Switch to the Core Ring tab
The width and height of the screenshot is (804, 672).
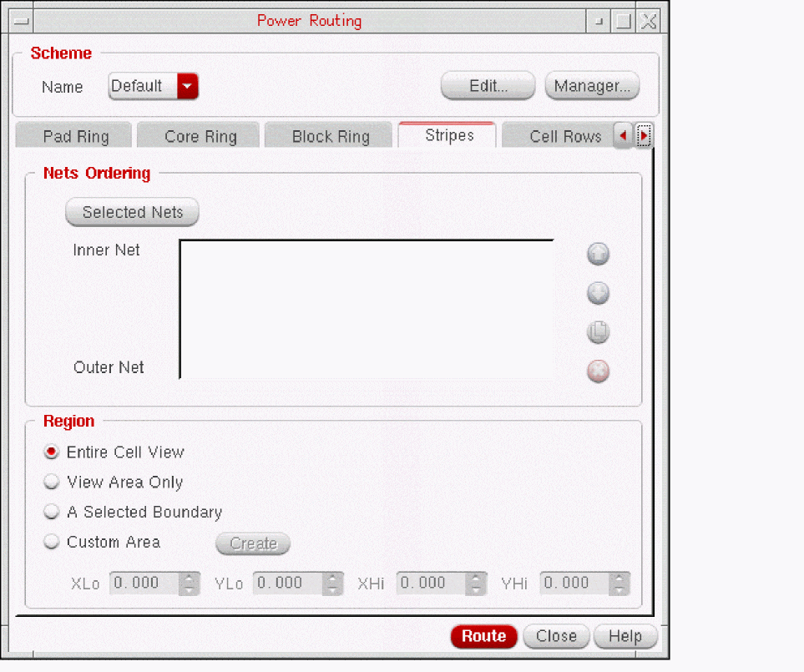[200, 137]
